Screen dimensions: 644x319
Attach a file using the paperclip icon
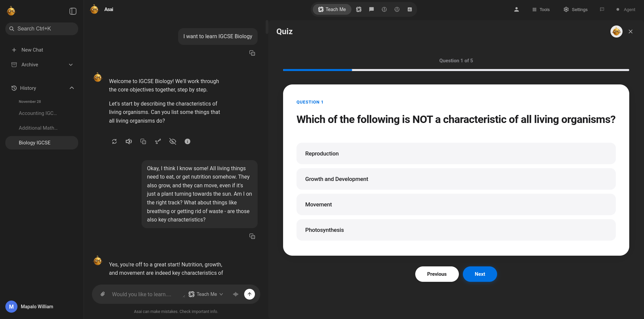103,294
